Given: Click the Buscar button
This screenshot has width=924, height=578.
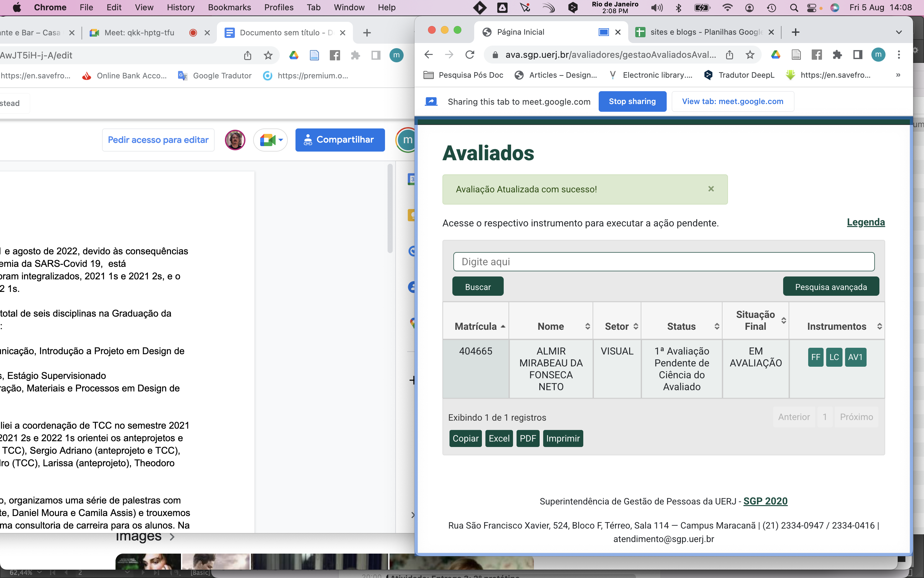Looking at the screenshot, I should click(478, 287).
